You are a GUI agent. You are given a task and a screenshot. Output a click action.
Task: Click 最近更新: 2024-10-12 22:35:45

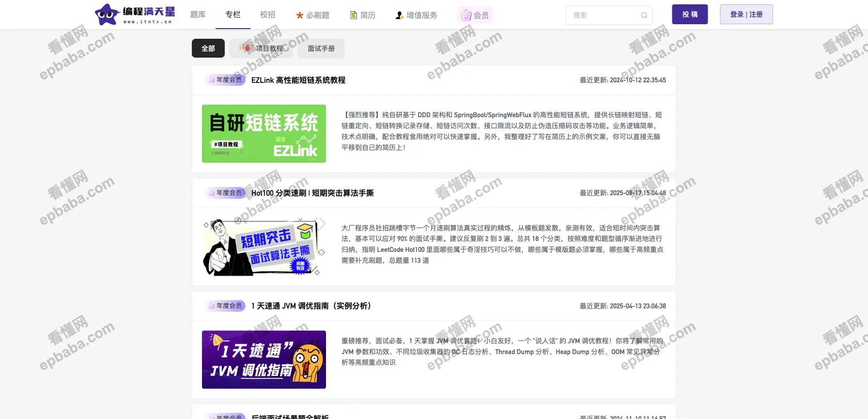[x=623, y=80]
